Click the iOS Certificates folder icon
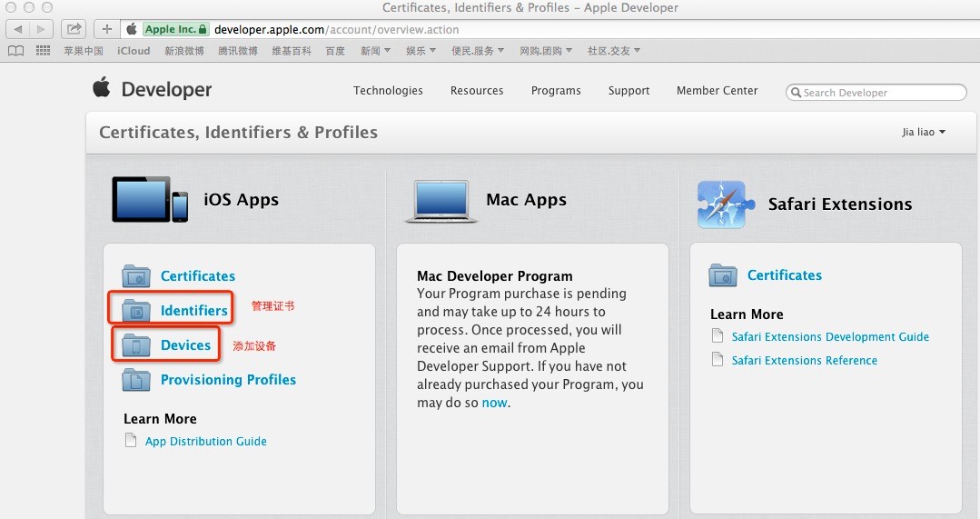The height and width of the screenshot is (519, 980). click(x=135, y=275)
